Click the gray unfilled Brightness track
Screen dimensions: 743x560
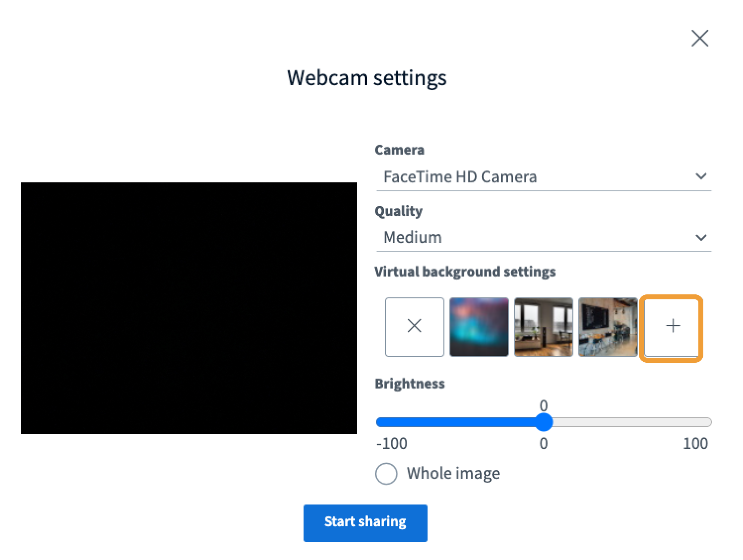[x=630, y=423]
